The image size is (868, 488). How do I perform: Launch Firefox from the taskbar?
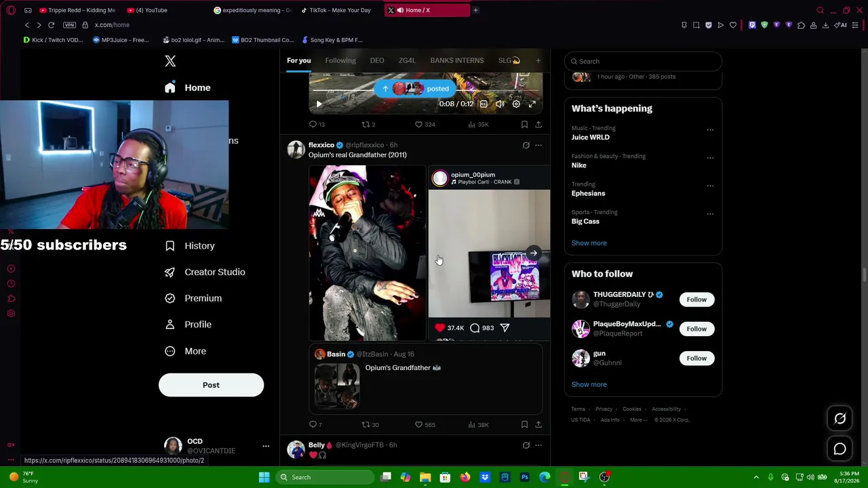[x=465, y=477]
